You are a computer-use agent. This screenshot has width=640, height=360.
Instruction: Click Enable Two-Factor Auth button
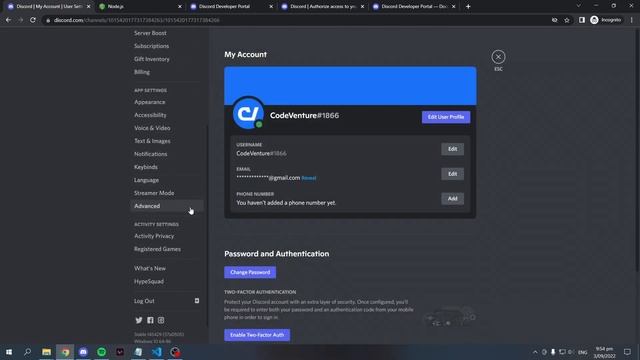click(257, 335)
